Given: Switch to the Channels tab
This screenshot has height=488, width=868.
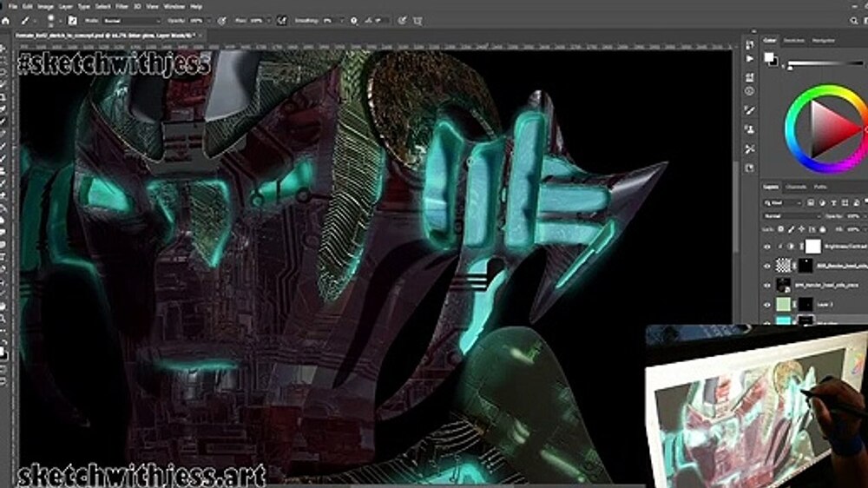Looking at the screenshot, I should pyautogui.click(x=795, y=187).
